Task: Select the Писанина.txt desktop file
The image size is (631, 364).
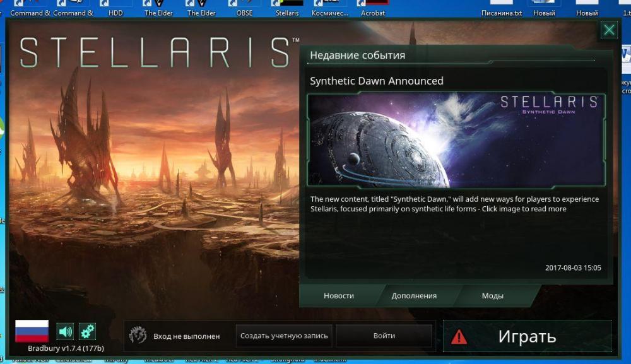Action: [x=502, y=9]
